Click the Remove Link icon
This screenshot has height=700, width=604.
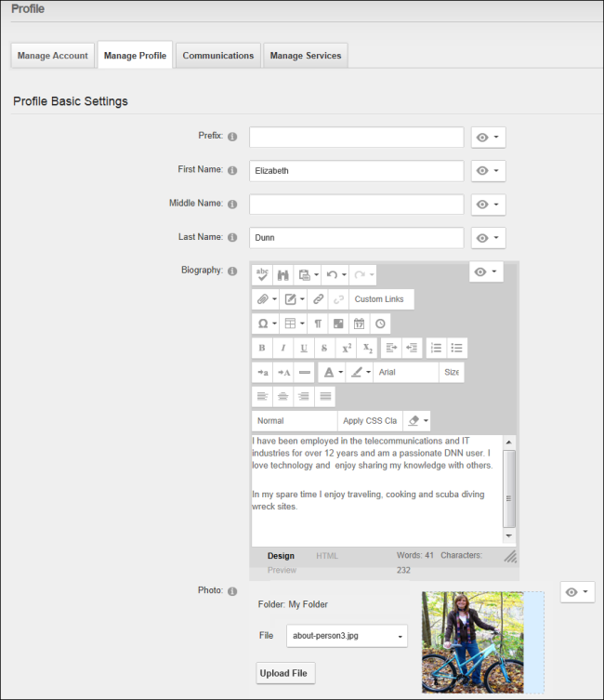tap(338, 299)
